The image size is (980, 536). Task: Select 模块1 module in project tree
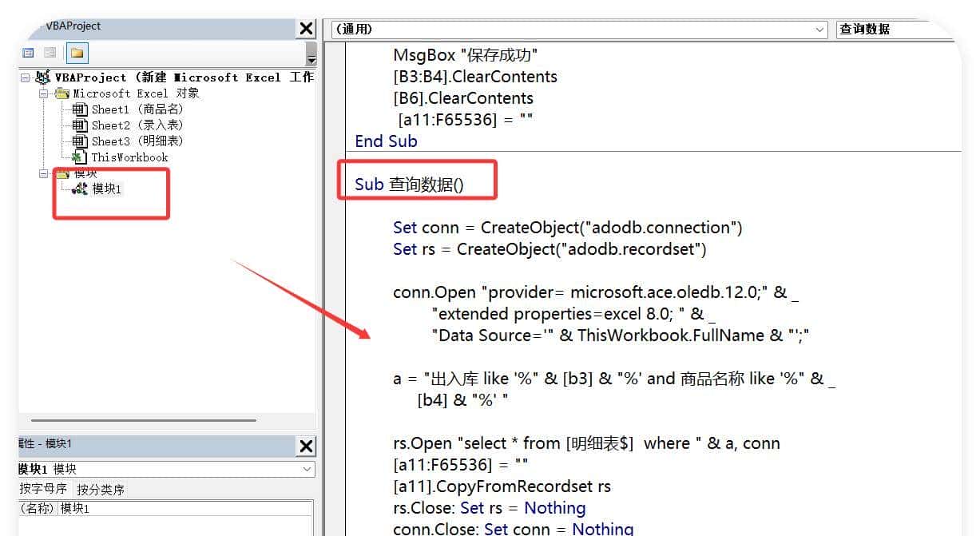106,189
